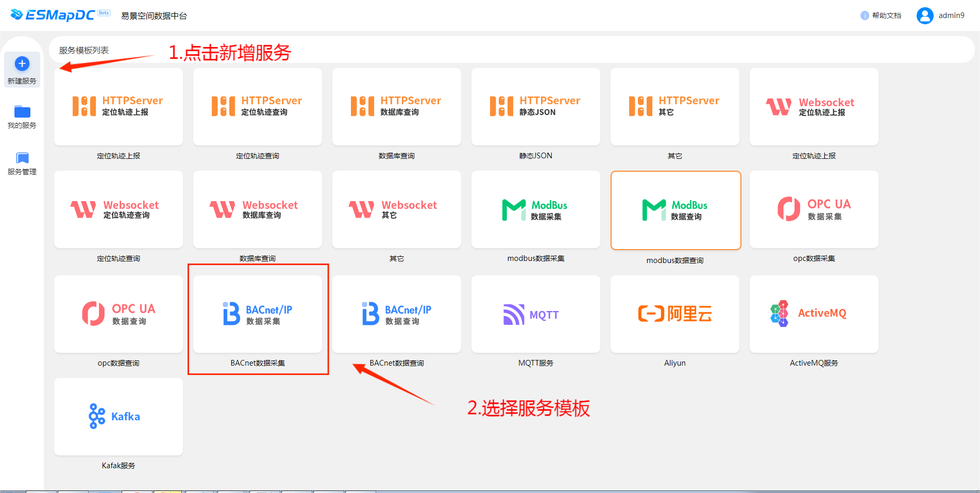Select Websocket 定位轨迹查询 template card
Screen dimensions: 980x493
coord(119,209)
